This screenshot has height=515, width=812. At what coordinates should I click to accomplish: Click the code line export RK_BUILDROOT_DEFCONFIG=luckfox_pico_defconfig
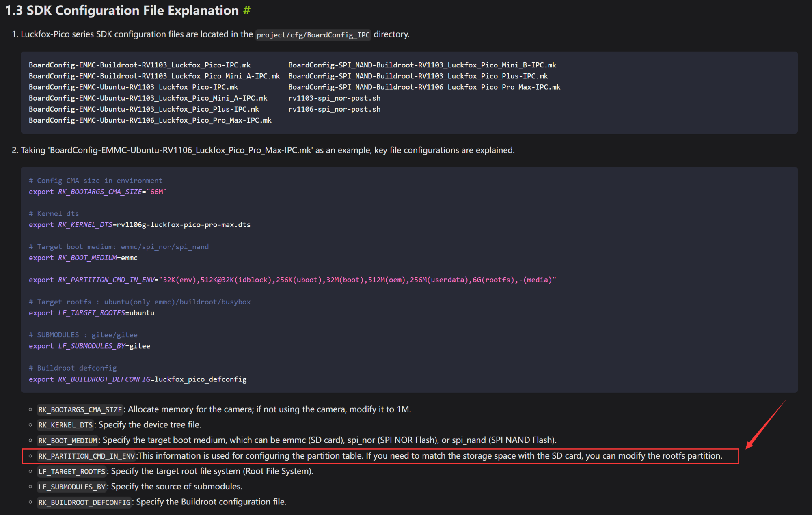(138, 379)
